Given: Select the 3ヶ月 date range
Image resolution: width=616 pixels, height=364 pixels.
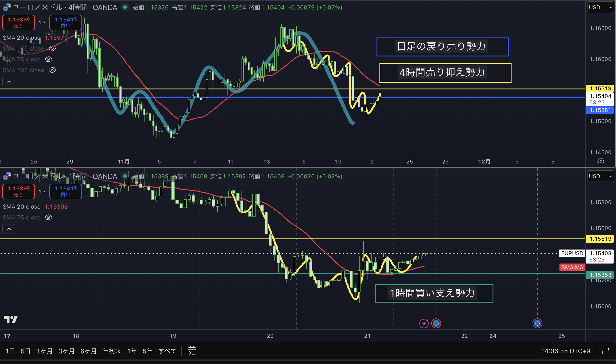Looking at the screenshot, I should (x=66, y=351).
